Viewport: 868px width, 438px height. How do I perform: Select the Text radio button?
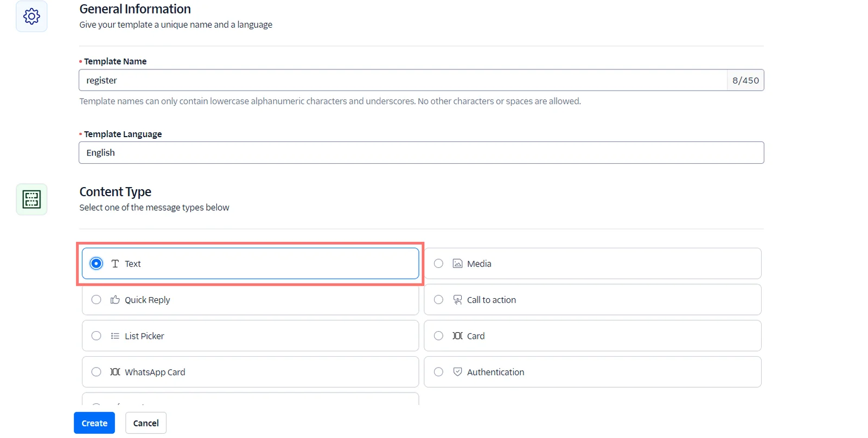(x=96, y=263)
